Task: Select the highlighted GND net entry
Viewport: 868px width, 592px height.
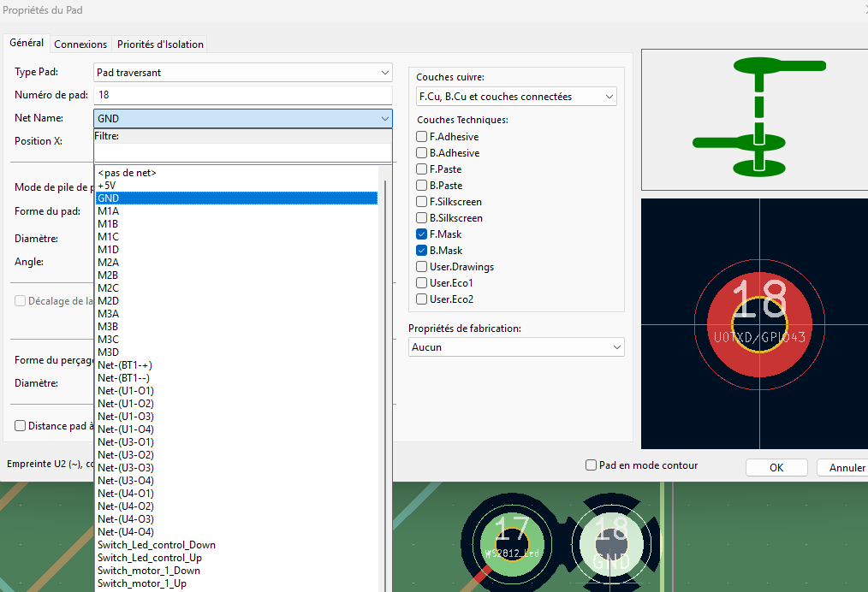Action: pyautogui.click(x=236, y=198)
